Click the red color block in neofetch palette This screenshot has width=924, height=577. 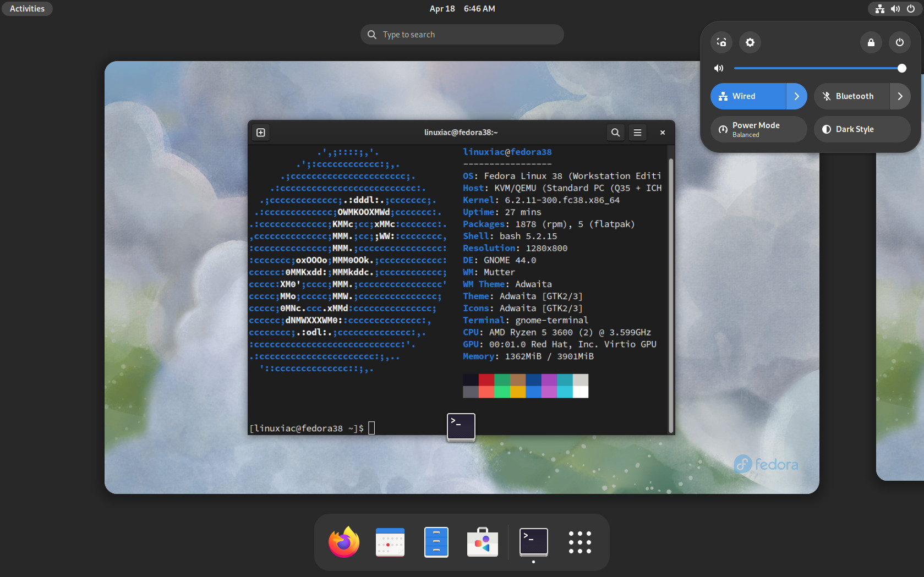coord(486,380)
